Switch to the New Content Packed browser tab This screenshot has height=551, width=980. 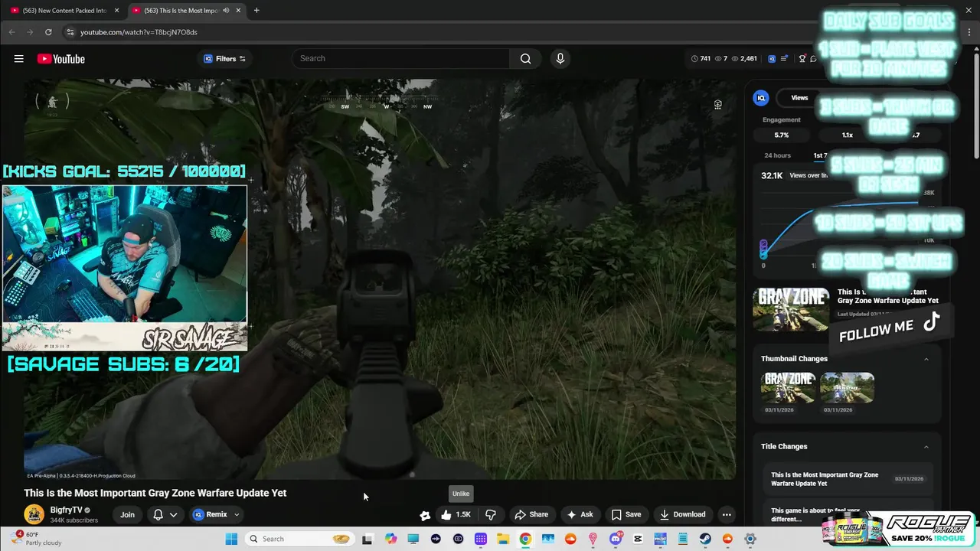tap(65, 11)
